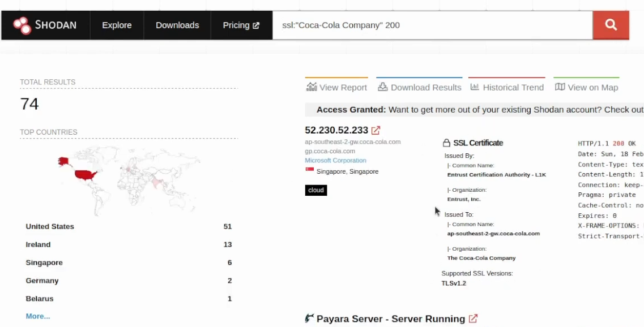Expand More countries under Top Countries
This screenshot has height=327, width=644.
(x=37, y=316)
